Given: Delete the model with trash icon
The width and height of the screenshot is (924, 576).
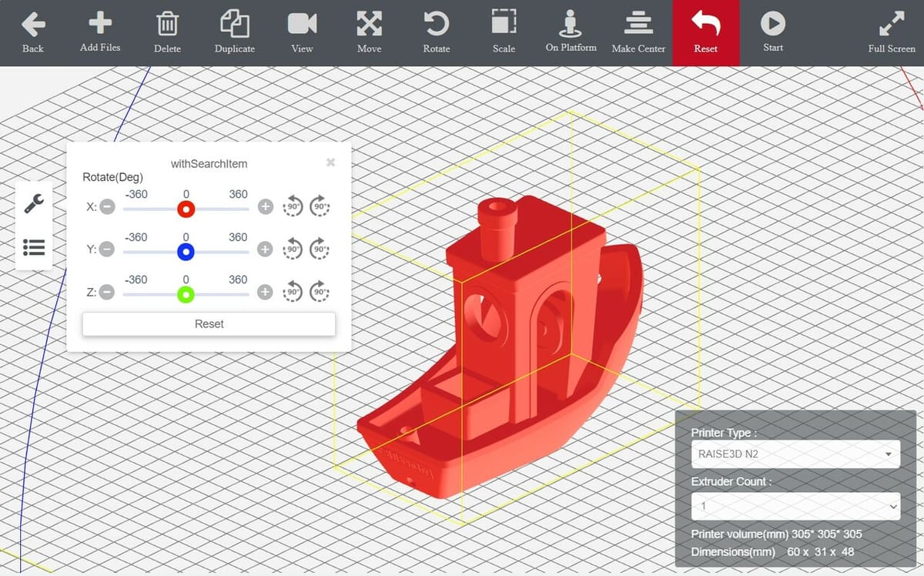Looking at the screenshot, I should 167,24.
